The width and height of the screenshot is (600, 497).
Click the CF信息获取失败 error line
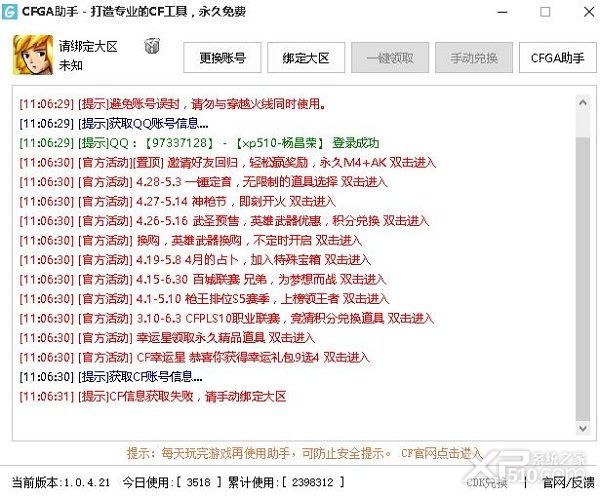153,396
